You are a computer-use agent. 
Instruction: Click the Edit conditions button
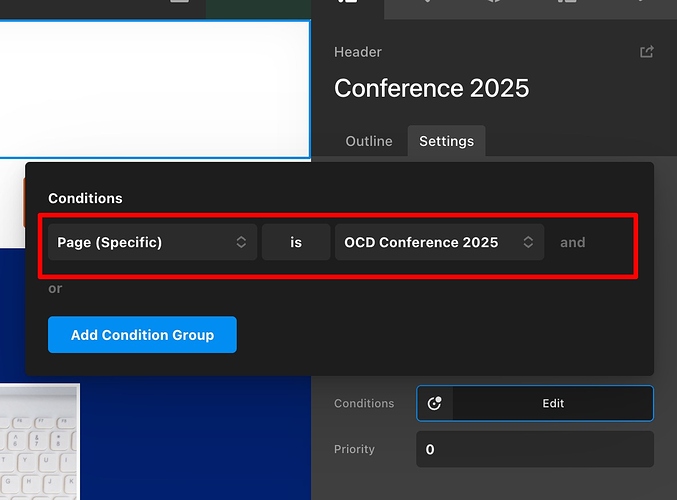pyautogui.click(x=553, y=403)
